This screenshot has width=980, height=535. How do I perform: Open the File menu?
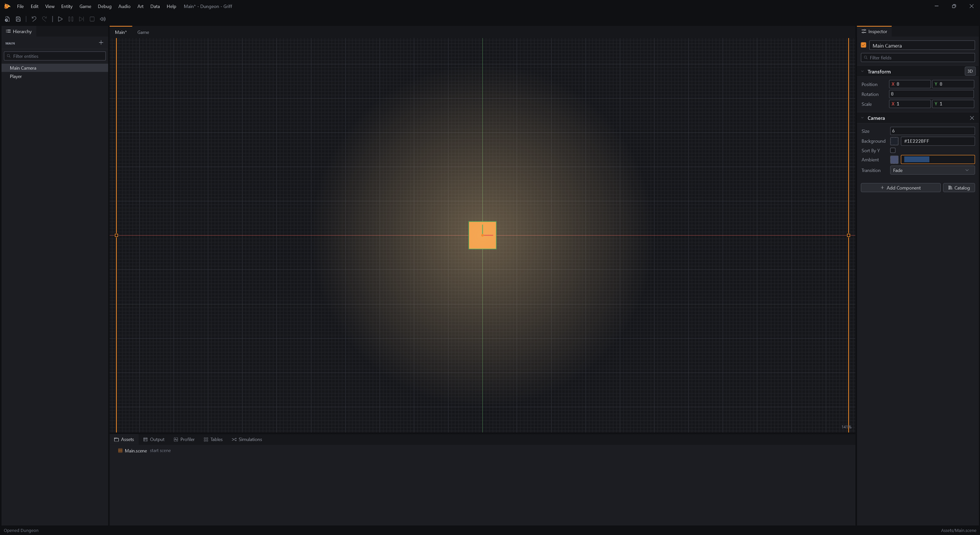click(x=20, y=6)
